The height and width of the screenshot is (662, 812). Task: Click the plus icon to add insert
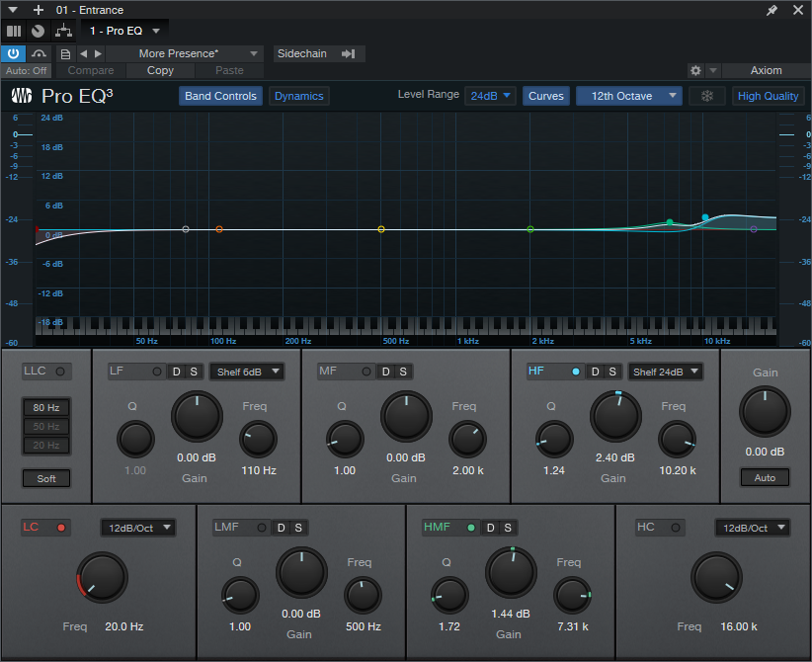coord(39,10)
